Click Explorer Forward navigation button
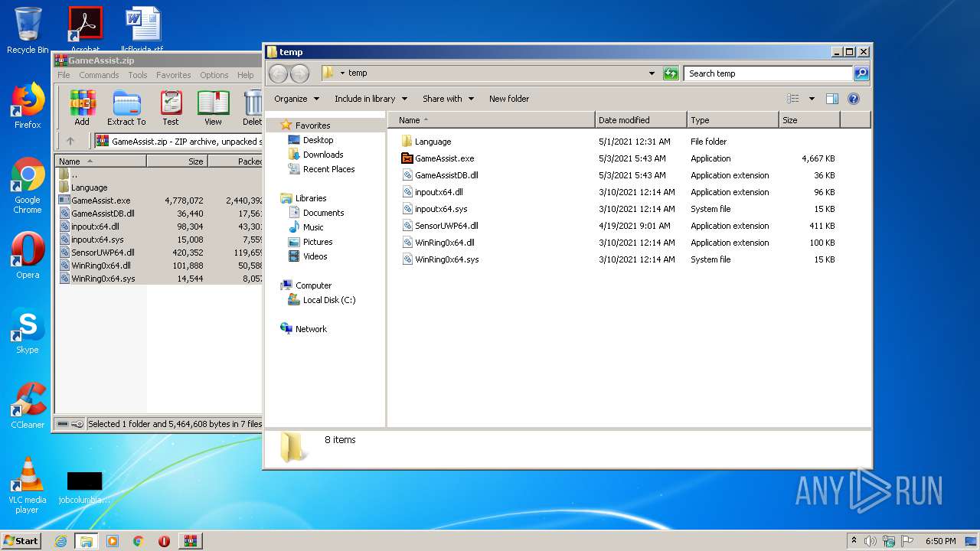This screenshot has width=980, height=551. coord(299,73)
